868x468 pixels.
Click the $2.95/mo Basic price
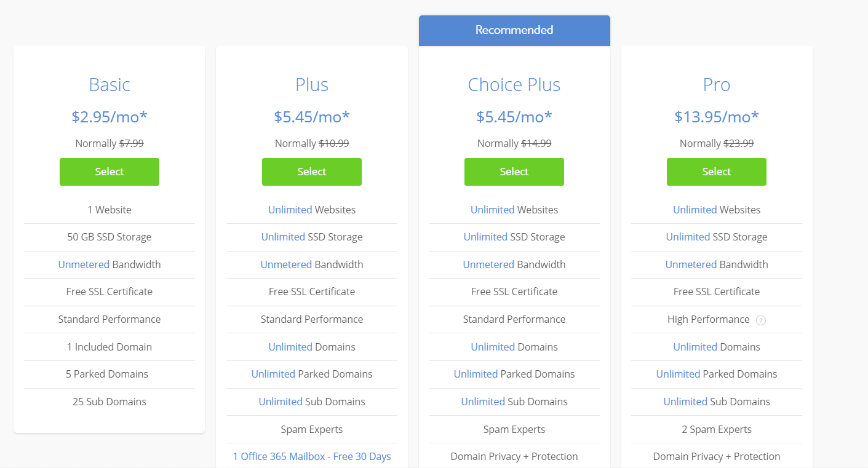click(x=109, y=116)
